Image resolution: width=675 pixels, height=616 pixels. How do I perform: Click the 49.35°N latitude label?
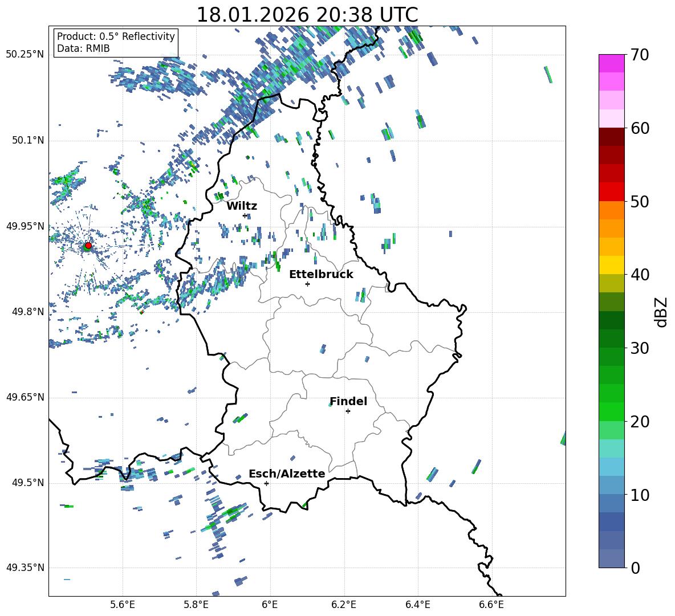[x=25, y=568]
